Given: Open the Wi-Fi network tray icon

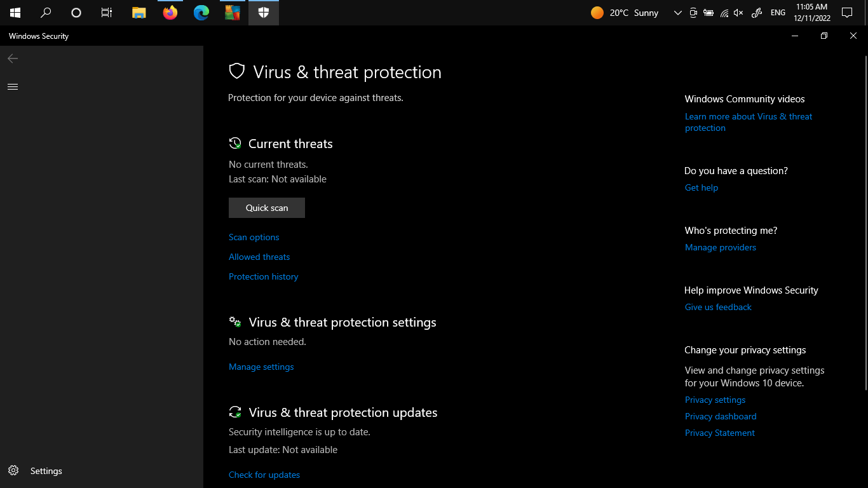Looking at the screenshot, I should click(x=724, y=13).
